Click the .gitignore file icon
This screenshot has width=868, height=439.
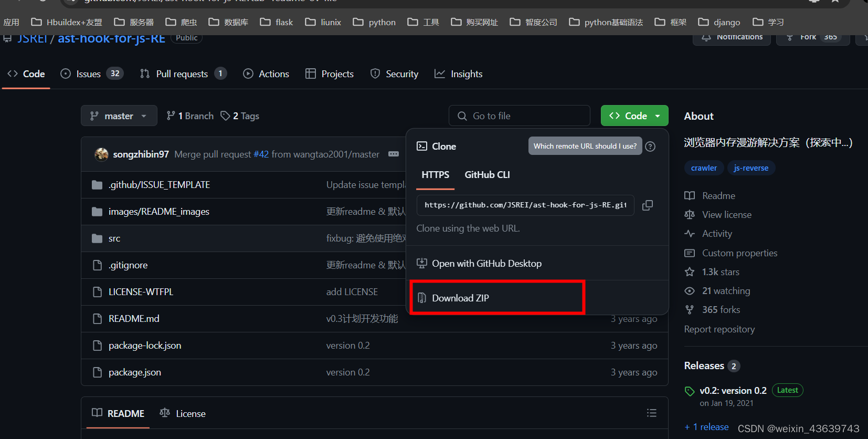pos(97,265)
